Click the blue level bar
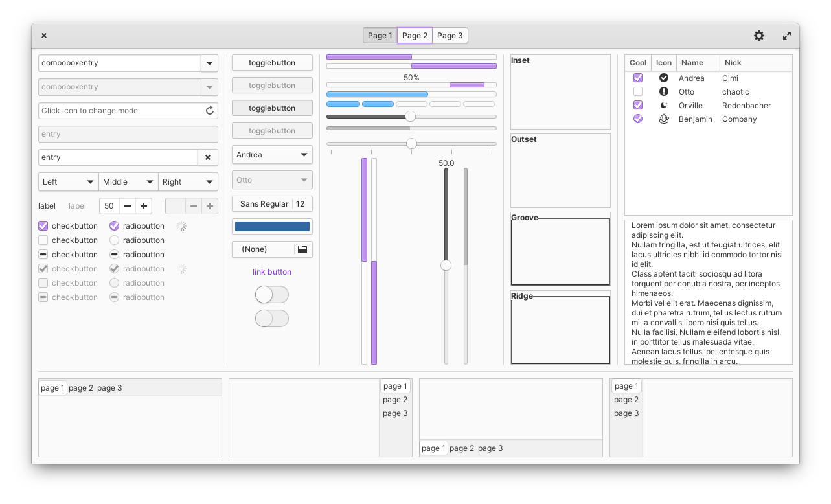Screen dimensions: 831x504 [411, 95]
